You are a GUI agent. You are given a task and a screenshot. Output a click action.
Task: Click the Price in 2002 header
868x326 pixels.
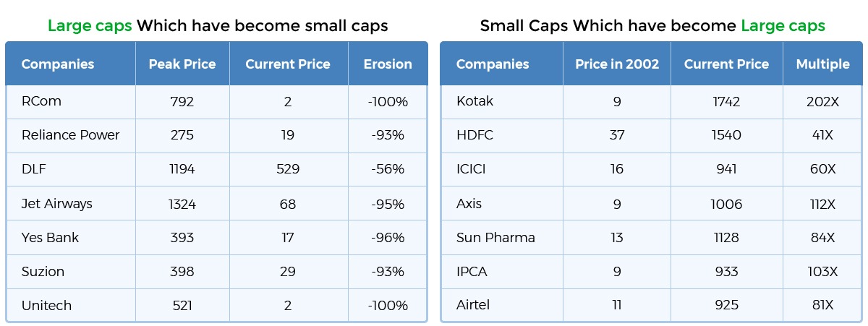pos(617,64)
